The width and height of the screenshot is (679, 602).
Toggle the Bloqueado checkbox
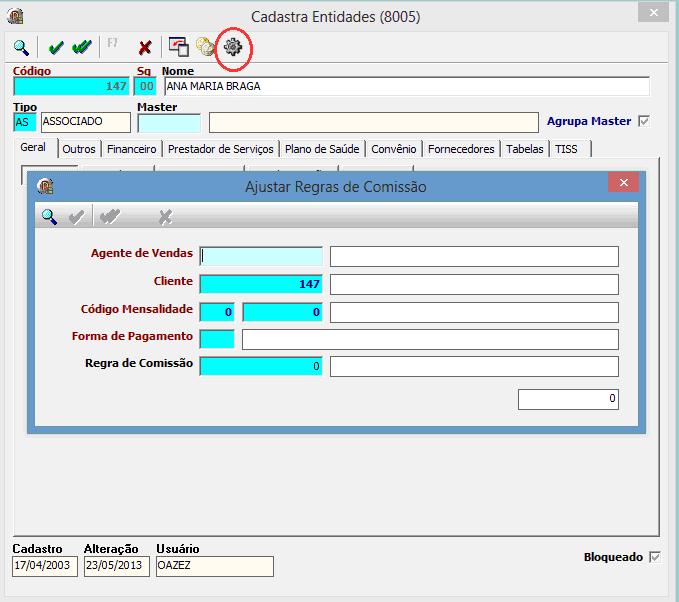tap(655, 557)
